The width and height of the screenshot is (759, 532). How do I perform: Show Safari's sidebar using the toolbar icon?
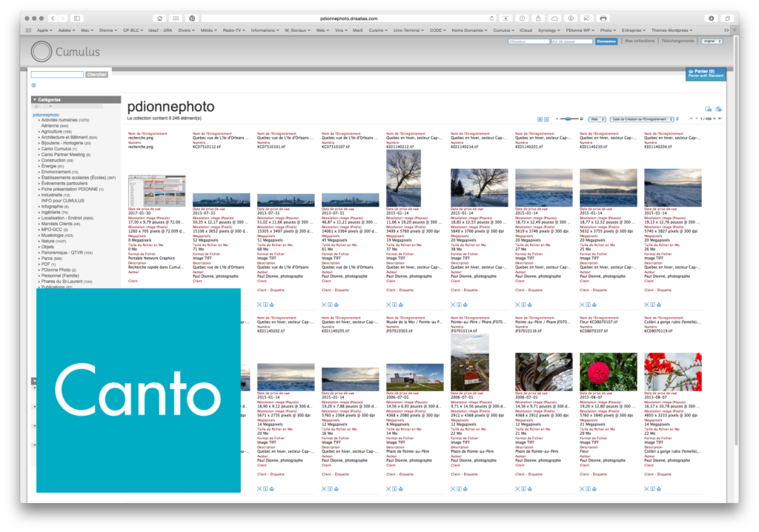77,19
